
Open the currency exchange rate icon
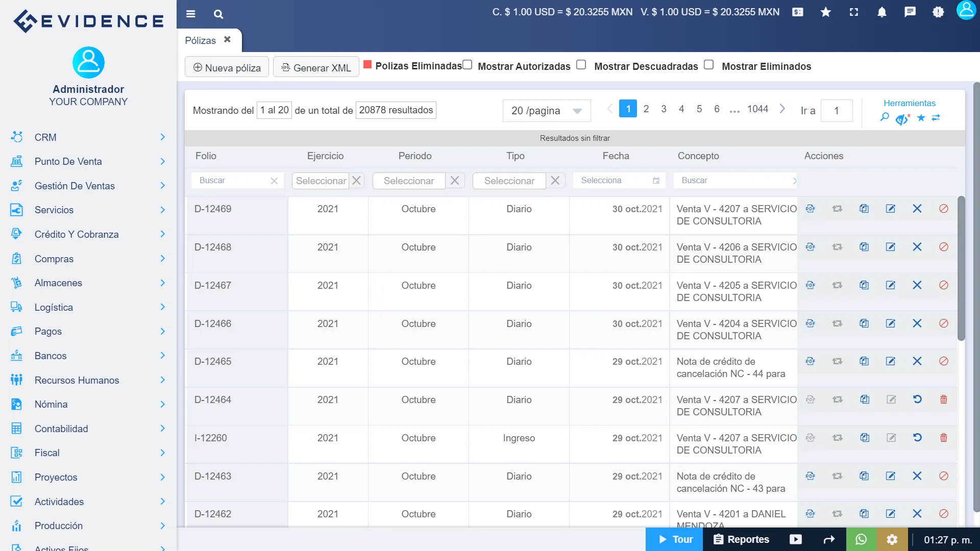798,12
